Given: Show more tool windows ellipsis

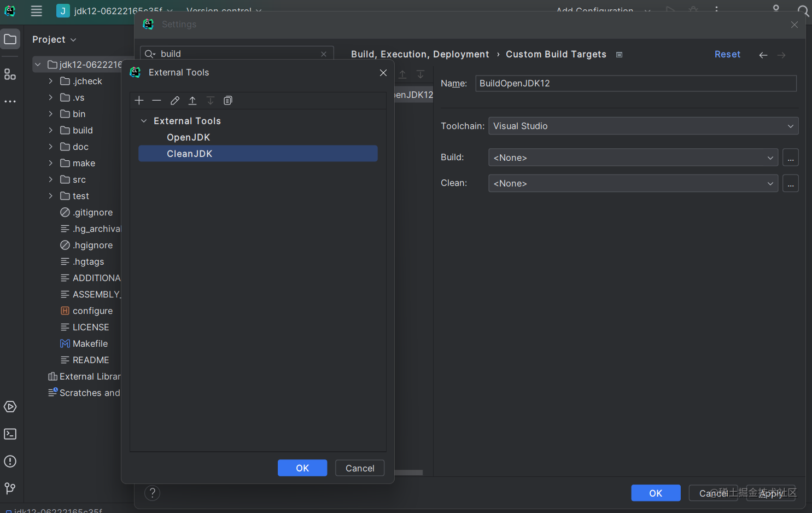Looking at the screenshot, I should tap(10, 102).
